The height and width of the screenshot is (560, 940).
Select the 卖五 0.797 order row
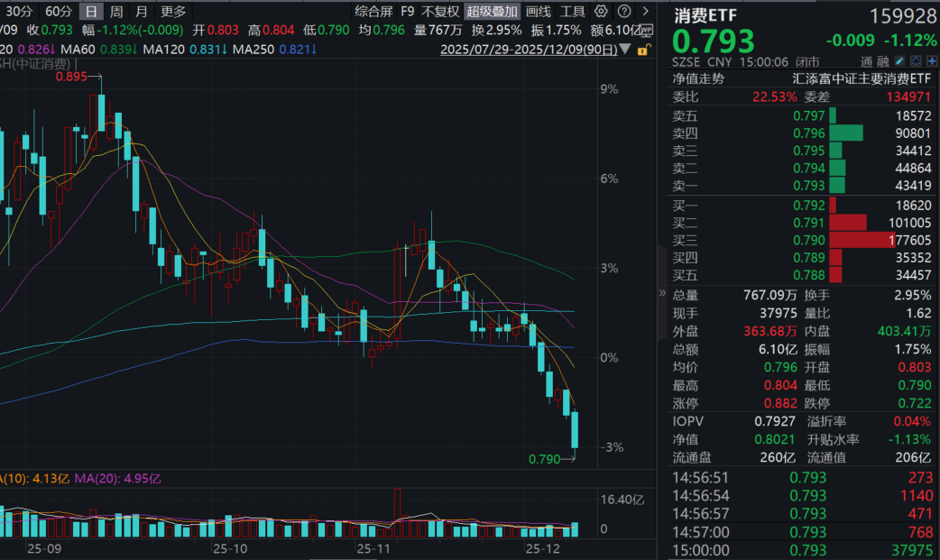802,115
